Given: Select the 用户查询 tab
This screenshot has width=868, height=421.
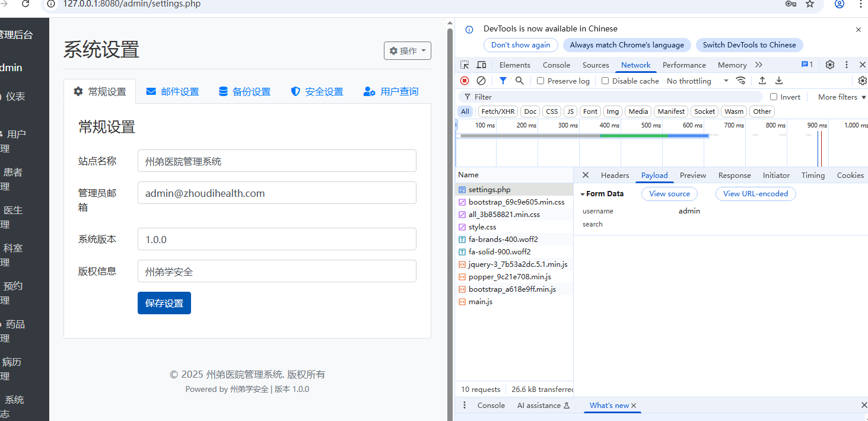Looking at the screenshot, I should [x=390, y=91].
